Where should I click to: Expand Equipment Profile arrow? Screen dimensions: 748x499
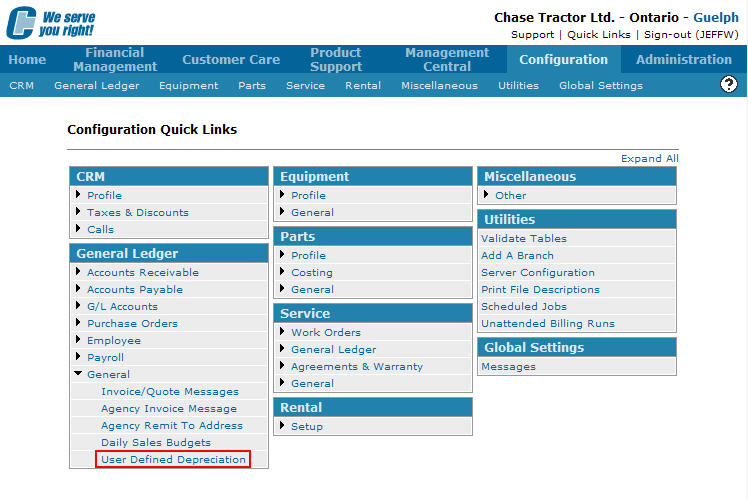(282, 195)
